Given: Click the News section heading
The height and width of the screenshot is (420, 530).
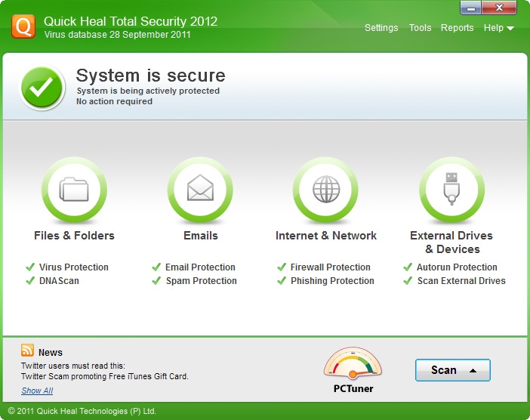Looking at the screenshot, I should tap(51, 352).
